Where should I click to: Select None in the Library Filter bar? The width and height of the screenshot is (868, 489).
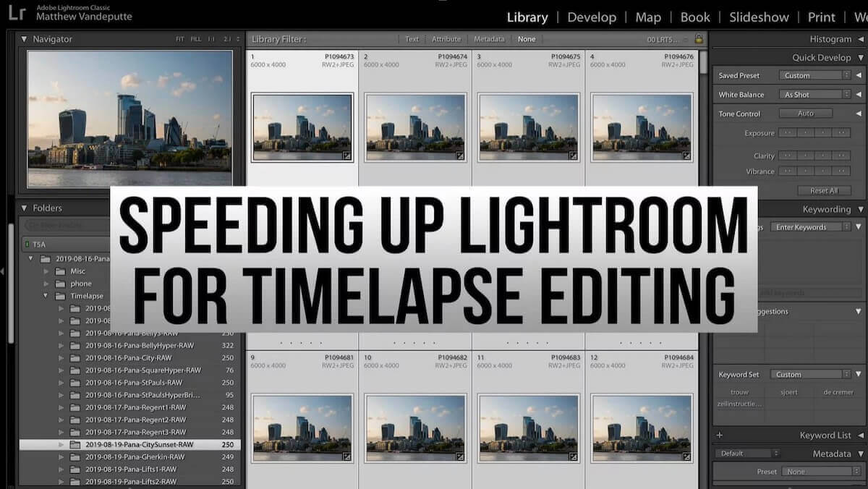coord(527,39)
